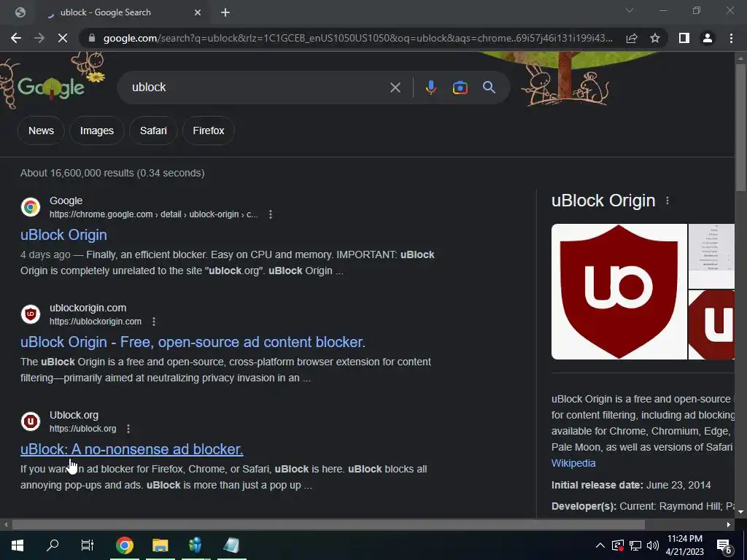
Task: Filter results by Images
Action: coord(97,131)
